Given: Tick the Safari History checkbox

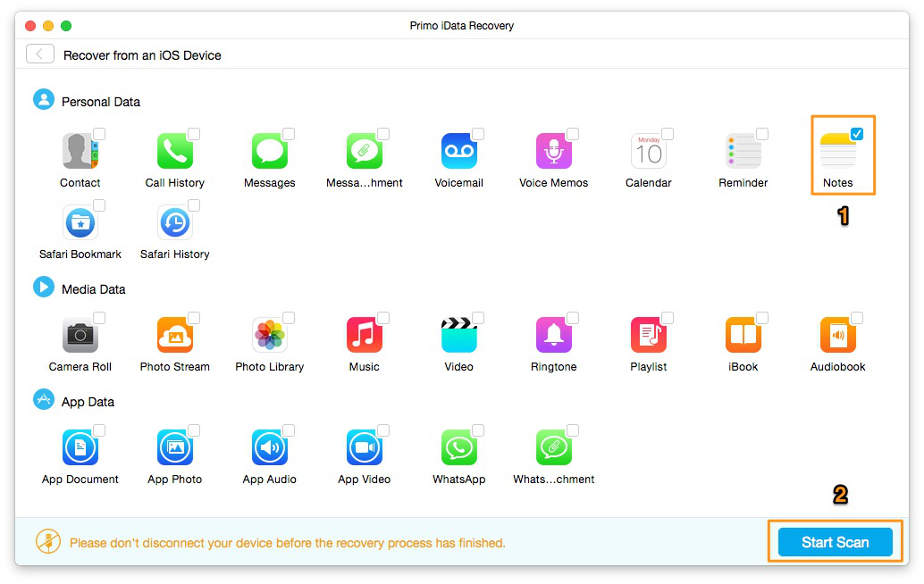Looking at the screenshot, I should click(x=194, y=205).
